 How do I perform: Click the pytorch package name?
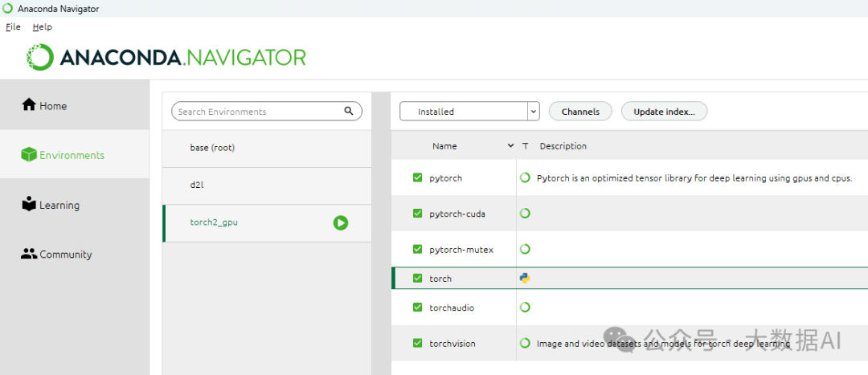coord(445,178)
